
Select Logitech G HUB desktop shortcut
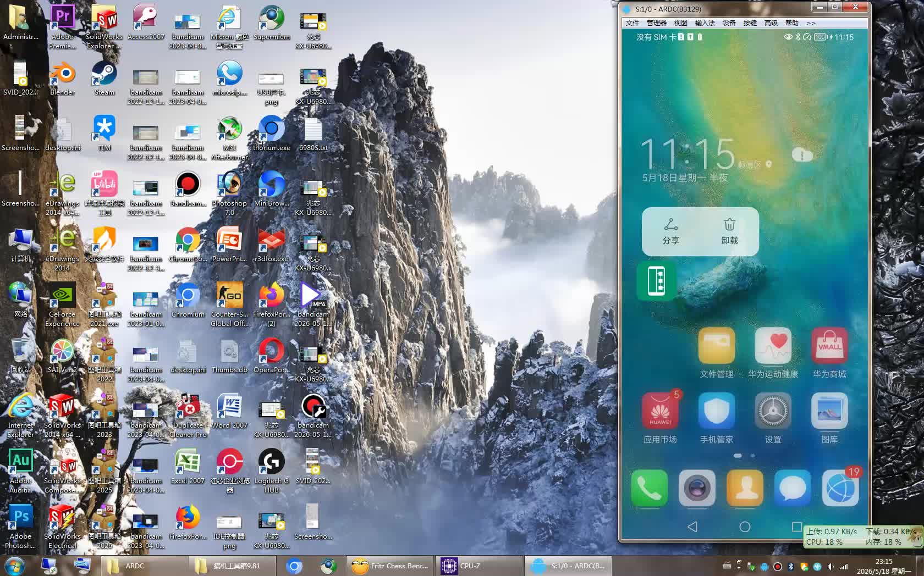click(x=271, y=470)
